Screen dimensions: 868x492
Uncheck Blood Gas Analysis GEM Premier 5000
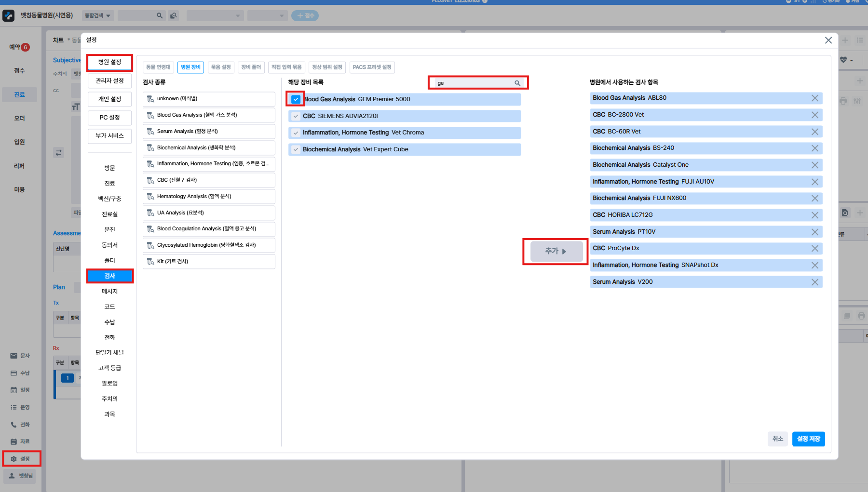296,99
